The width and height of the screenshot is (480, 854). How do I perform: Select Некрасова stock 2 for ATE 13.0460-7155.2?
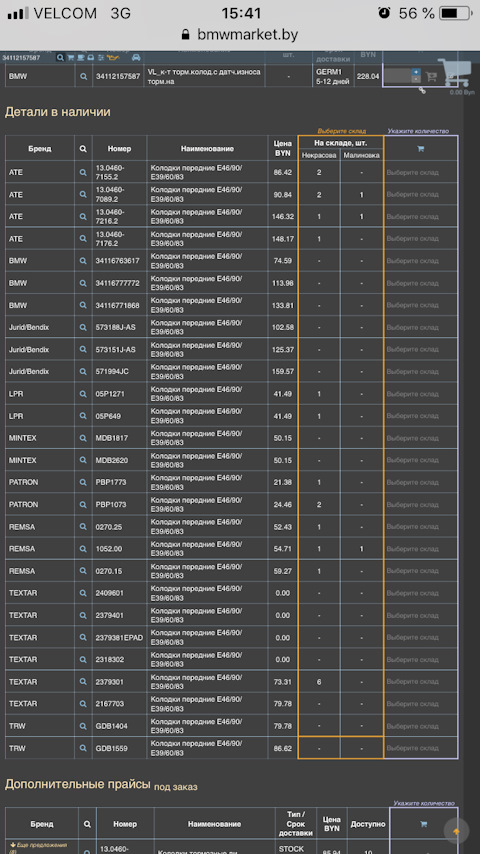(319, 172)
